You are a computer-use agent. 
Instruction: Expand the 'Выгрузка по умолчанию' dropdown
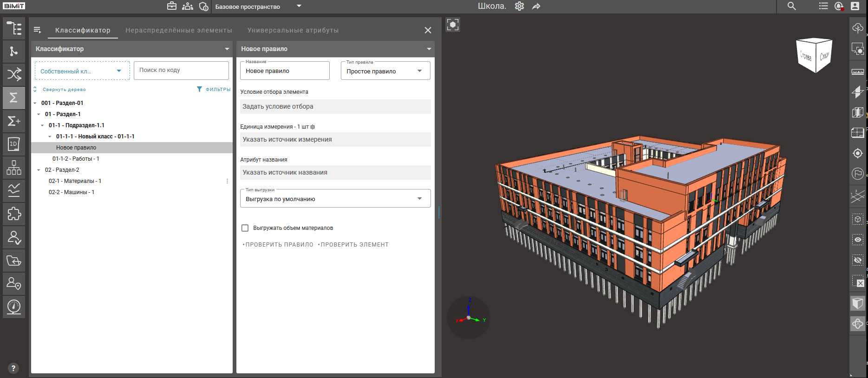335,199
